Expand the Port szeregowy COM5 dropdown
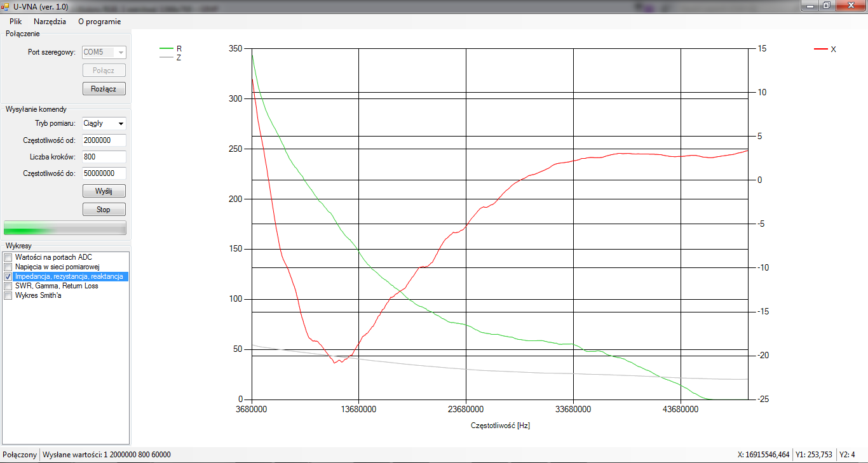 tap(120, 52)
